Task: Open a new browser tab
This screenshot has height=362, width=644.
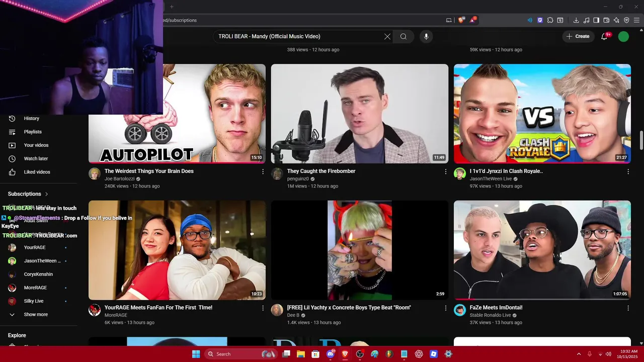Action: coord(172,7)
